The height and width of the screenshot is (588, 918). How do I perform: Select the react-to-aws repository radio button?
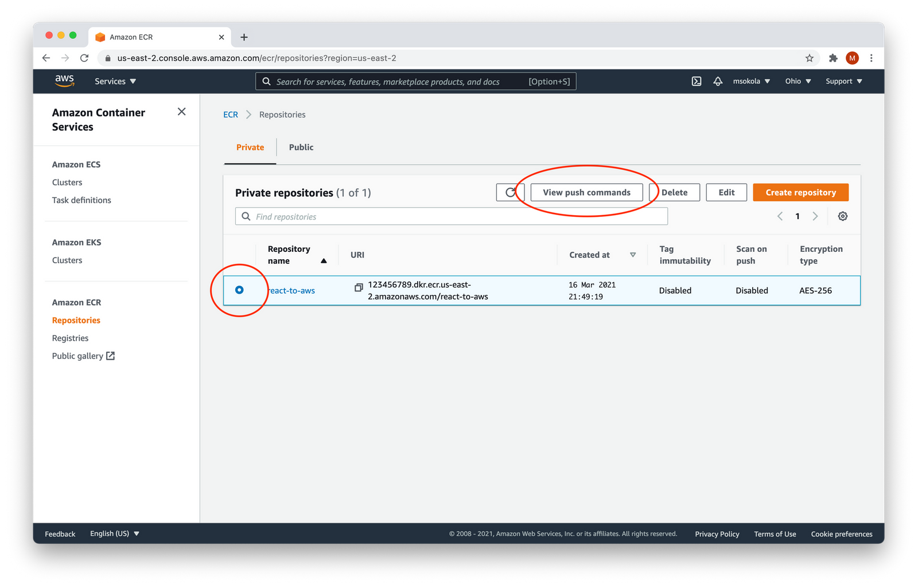(x=239, y=290)
